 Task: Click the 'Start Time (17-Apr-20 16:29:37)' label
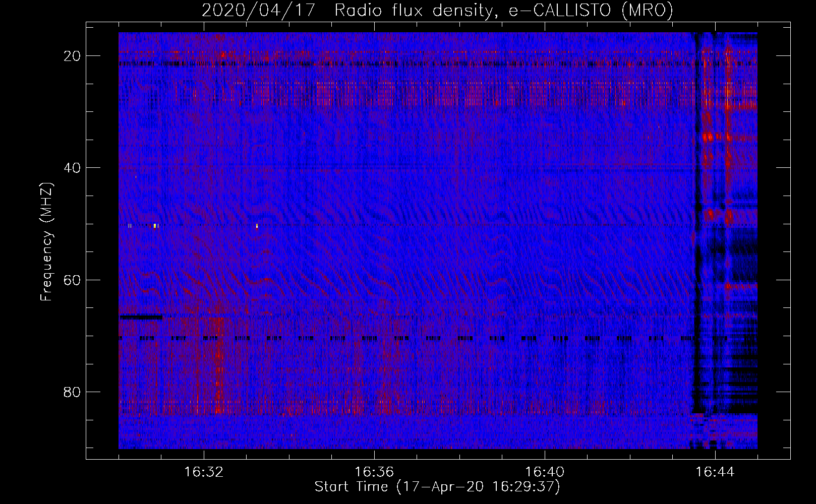[x=437, y=487]
